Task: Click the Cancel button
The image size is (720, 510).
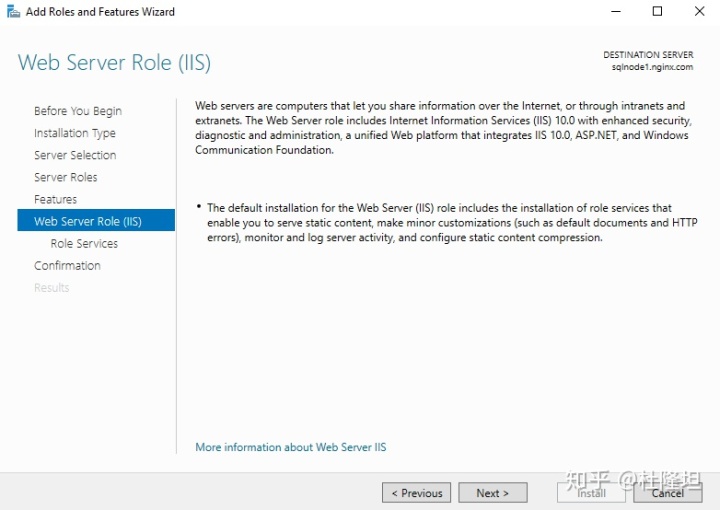Action: click(x=668, y=493)
